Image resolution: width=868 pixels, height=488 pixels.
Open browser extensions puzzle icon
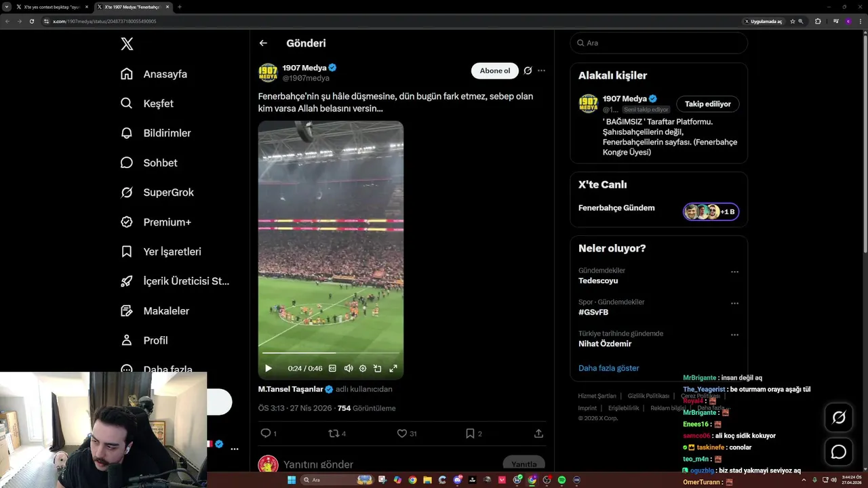click(818, 21)
